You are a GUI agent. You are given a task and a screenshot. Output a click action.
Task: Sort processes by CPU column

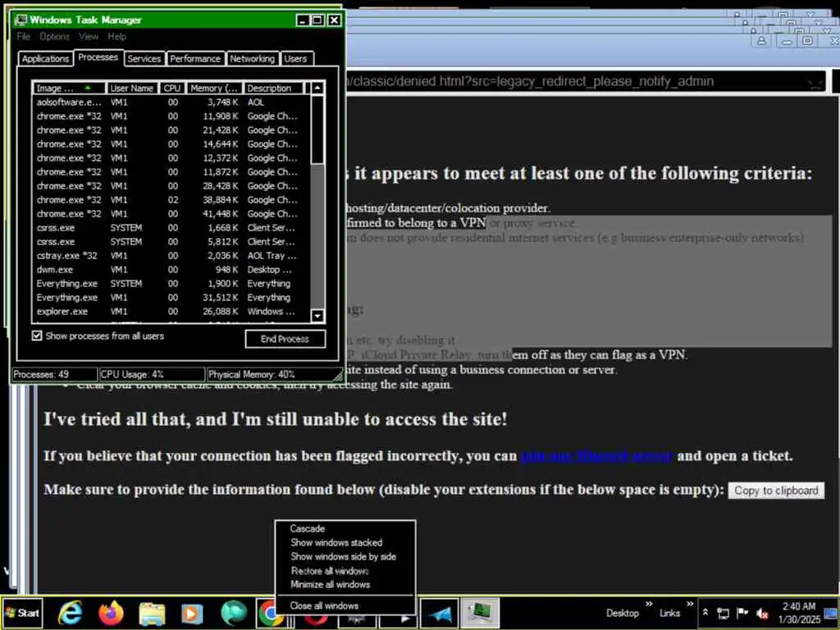tap(172, 89)
